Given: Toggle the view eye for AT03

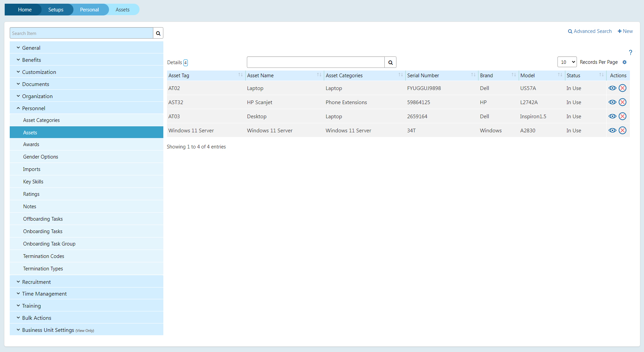Looking at the screenshot, I should click(x=612, y=116).
